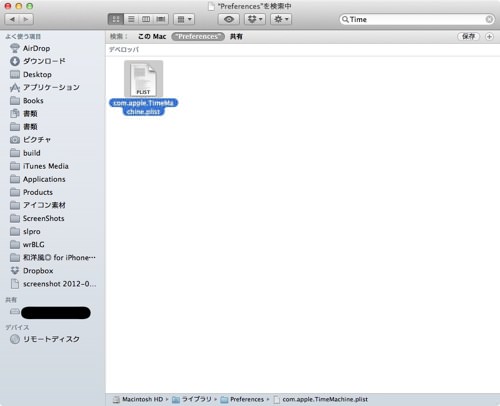500x406 pixels.
Task: Add search criterion with plus button
Action: (x=489, y=36)
